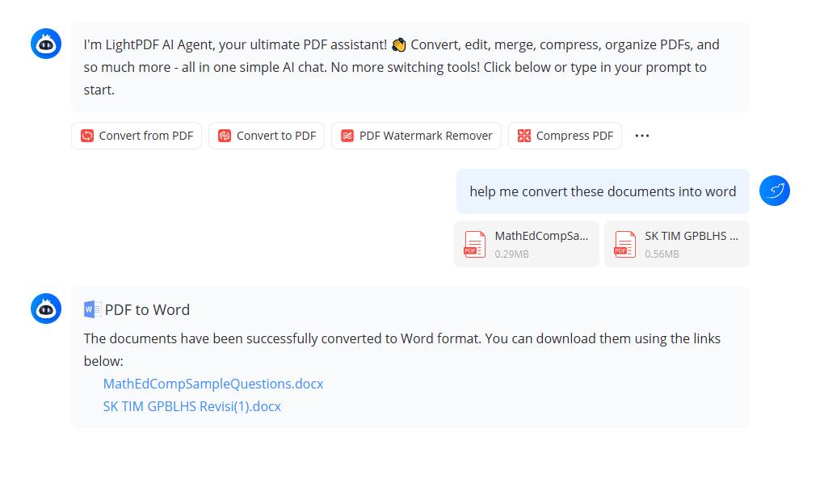Click the bot avatar beside PDF to Word reply
The height and width of the screenshot is (504, 824).
(46, 309)
